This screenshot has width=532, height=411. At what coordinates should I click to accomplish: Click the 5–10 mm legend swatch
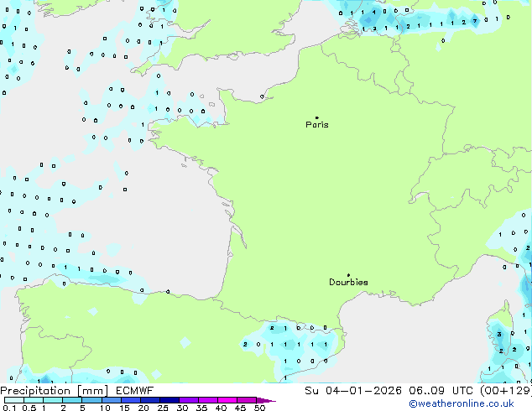tap(91, 400)
